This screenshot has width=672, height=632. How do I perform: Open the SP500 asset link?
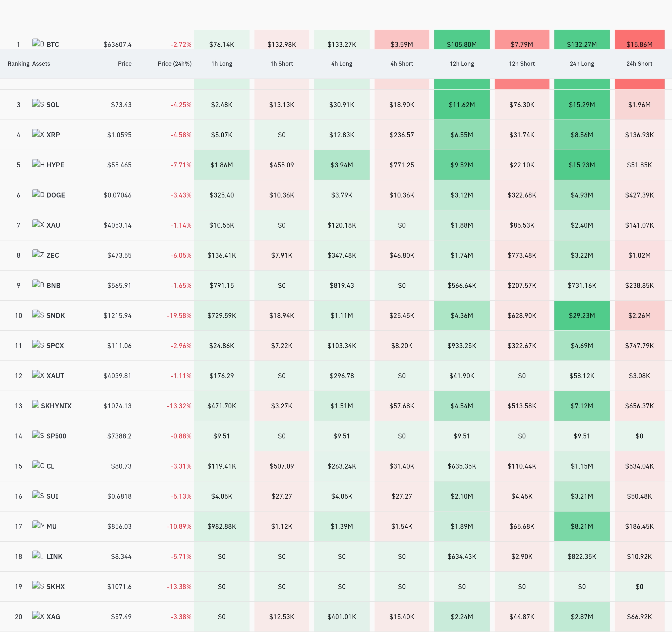pyautogui.click(x=56, y=436)
